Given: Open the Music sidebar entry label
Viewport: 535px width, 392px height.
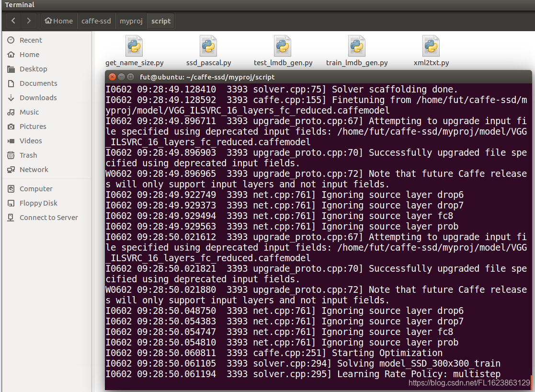Looking at the screenshot, I should coord(29,112).
